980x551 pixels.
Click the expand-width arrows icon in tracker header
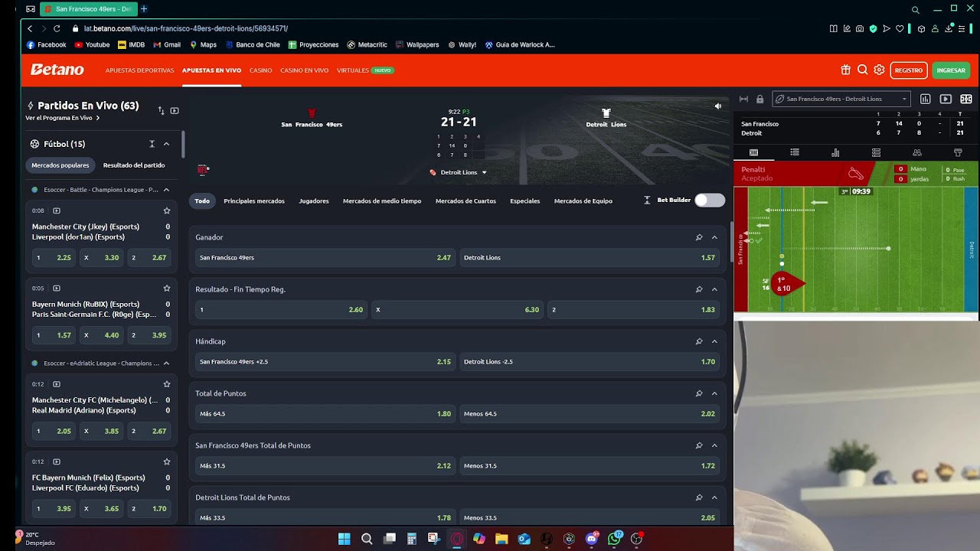coord(743,99)
